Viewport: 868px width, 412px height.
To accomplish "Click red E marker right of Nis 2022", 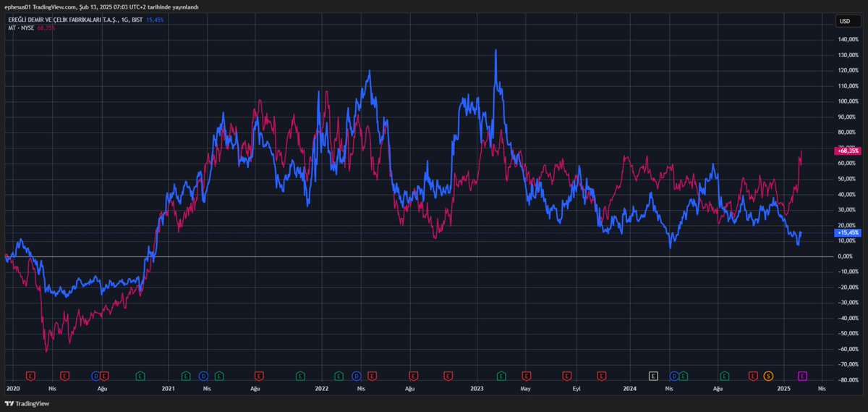I will coord(372,376).
